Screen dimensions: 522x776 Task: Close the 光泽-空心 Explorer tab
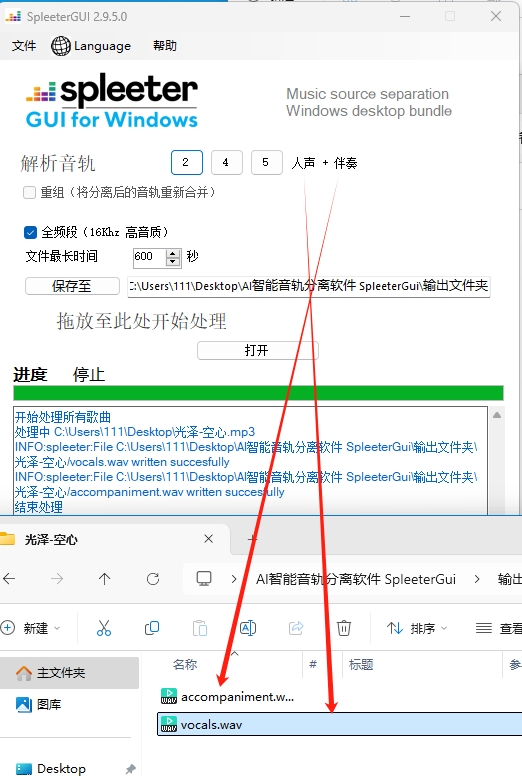(209, 539)
